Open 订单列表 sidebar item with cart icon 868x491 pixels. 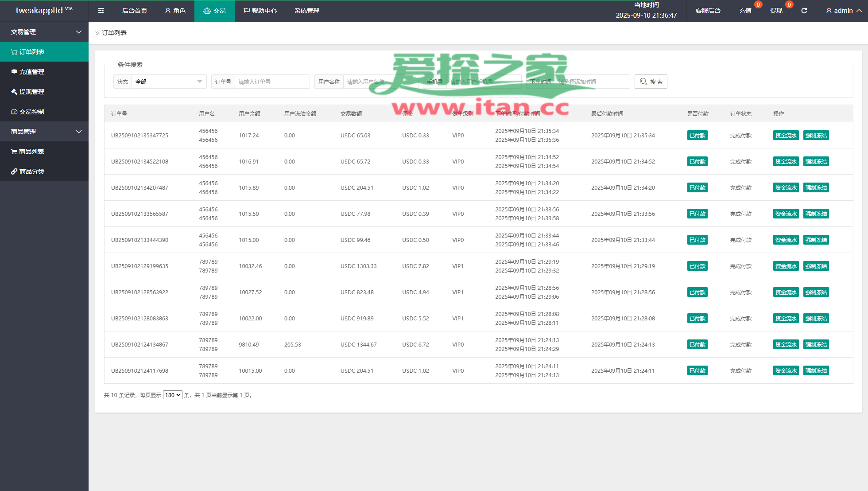[x=31, y=52]
